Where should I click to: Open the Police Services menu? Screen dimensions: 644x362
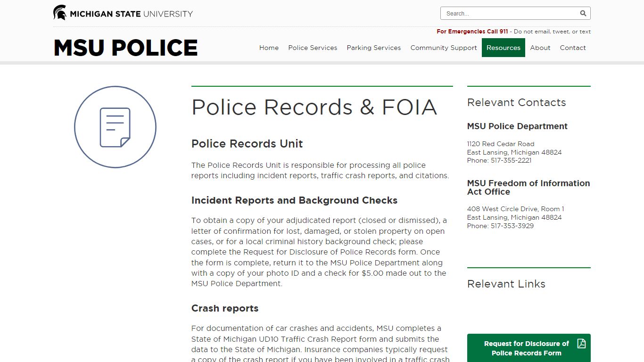[313, 48]
